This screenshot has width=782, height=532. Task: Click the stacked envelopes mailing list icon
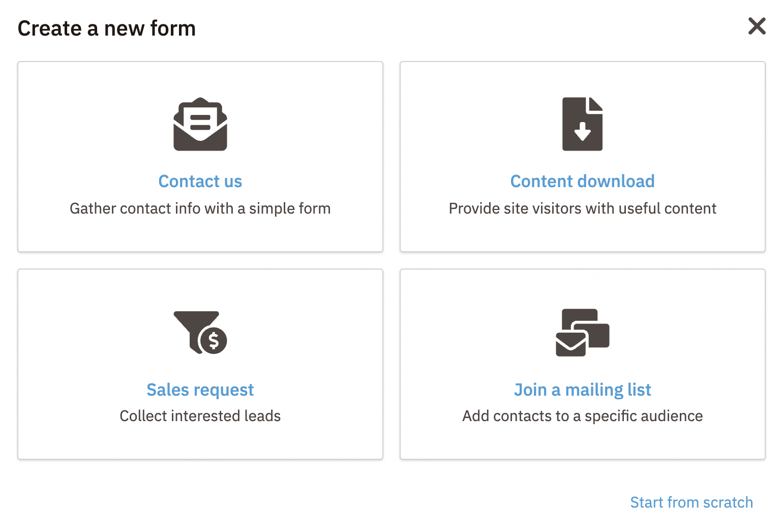click(583, 333)
